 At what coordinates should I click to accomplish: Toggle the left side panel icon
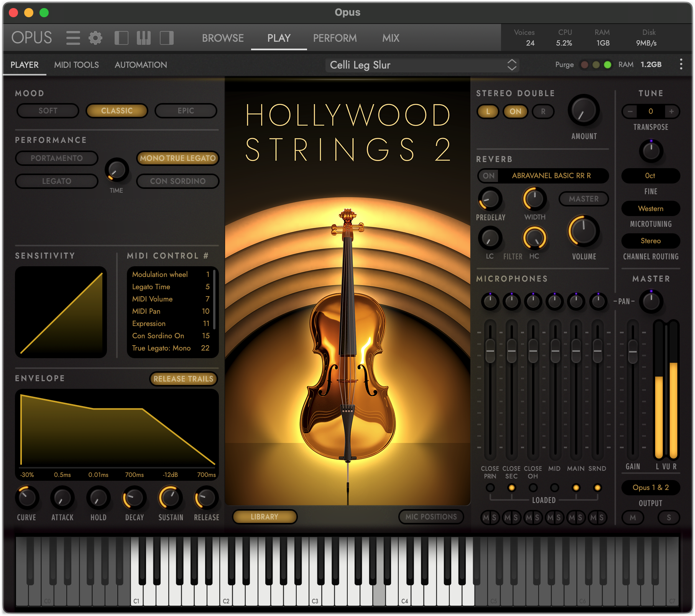122,37
